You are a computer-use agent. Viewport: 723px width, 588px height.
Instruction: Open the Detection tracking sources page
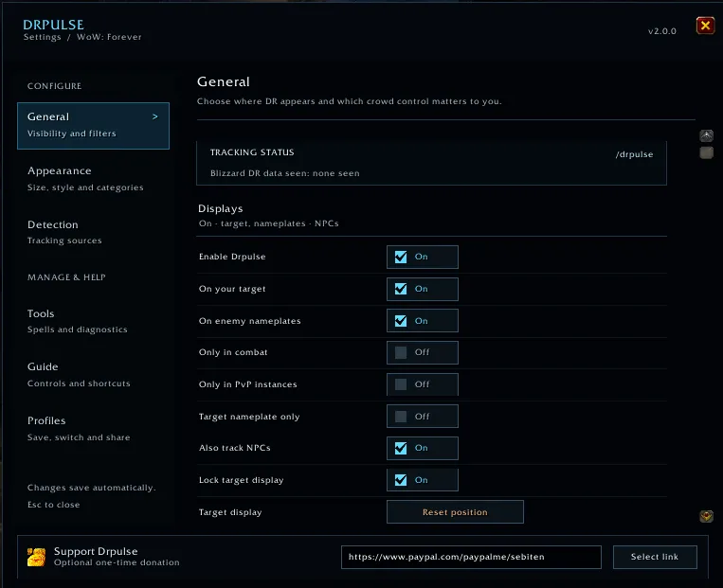93,232
